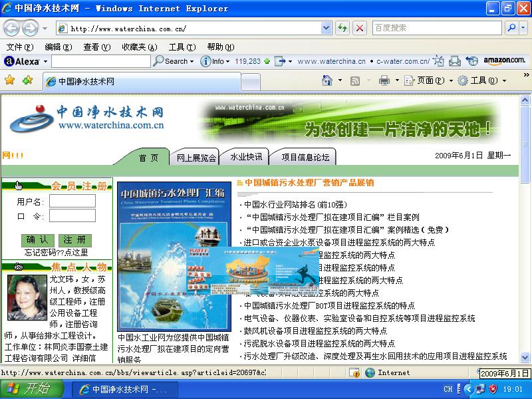Image resolution: width=532 pixels, height=399 pixels.
Task: Click 中国净水技术网 taskbar window button
Action: pos(124,389)
